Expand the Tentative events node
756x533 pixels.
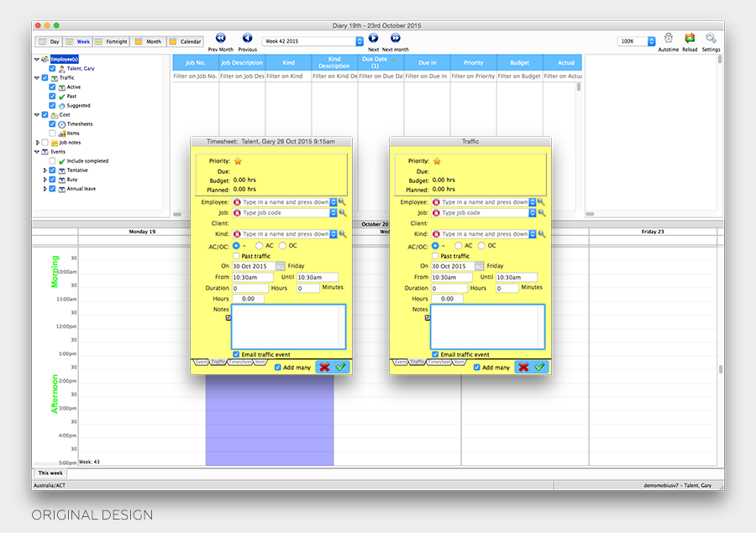[x=45, y=170]
